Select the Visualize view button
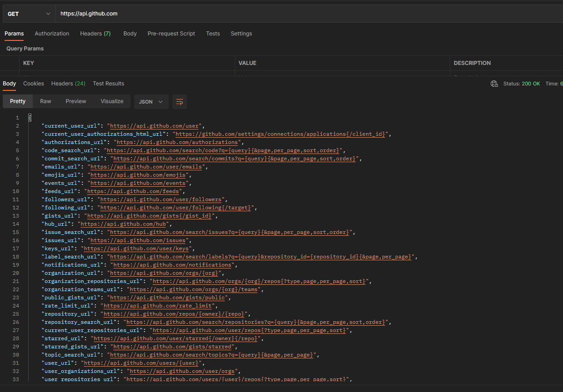This screenshot has width=563, height=392. point(112,101)
